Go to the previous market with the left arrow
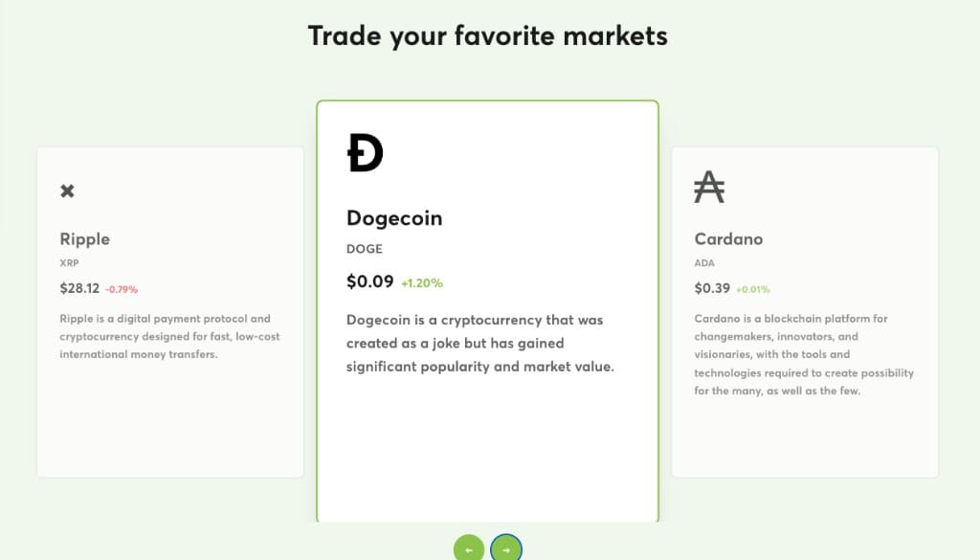 point(469,549)
